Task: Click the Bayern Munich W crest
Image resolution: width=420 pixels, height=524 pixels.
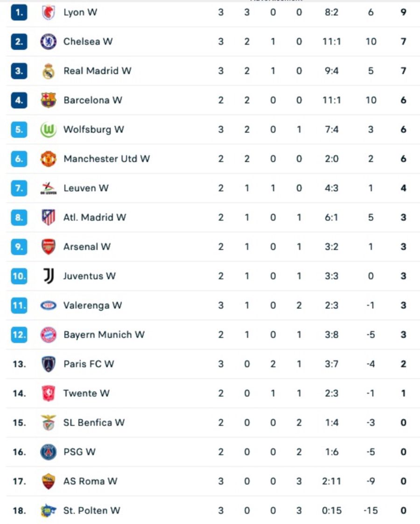Action: (x=49, y=335)
